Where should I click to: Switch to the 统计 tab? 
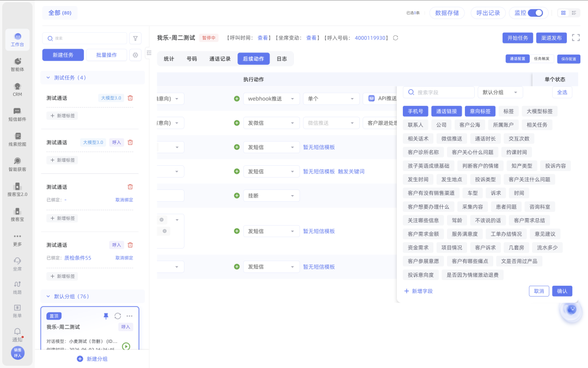(x=169, y=59)
